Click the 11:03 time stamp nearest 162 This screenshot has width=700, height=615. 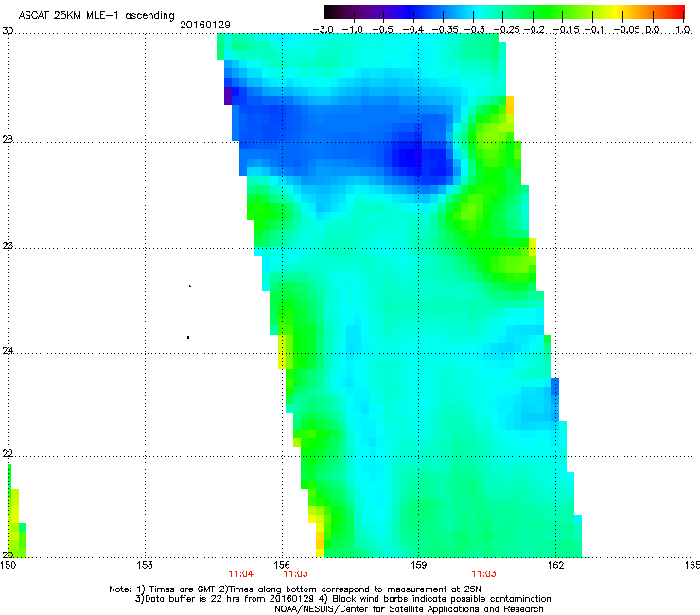point(484,574)
